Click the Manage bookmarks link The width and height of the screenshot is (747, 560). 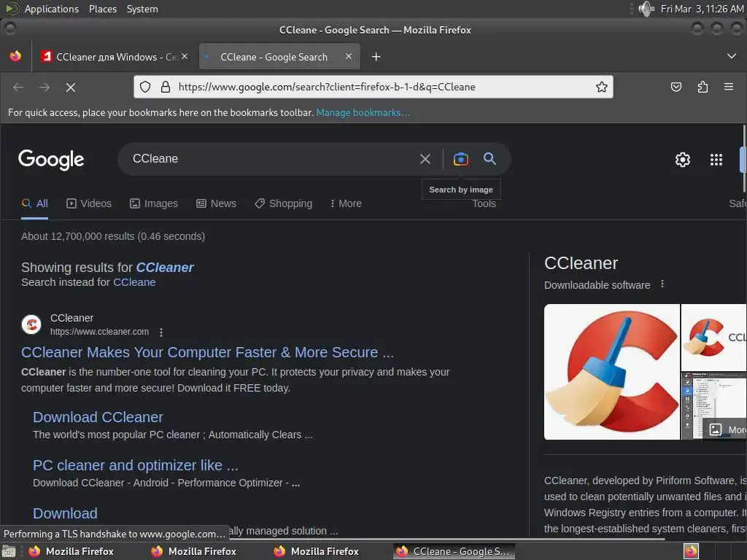tap(363, 113)
